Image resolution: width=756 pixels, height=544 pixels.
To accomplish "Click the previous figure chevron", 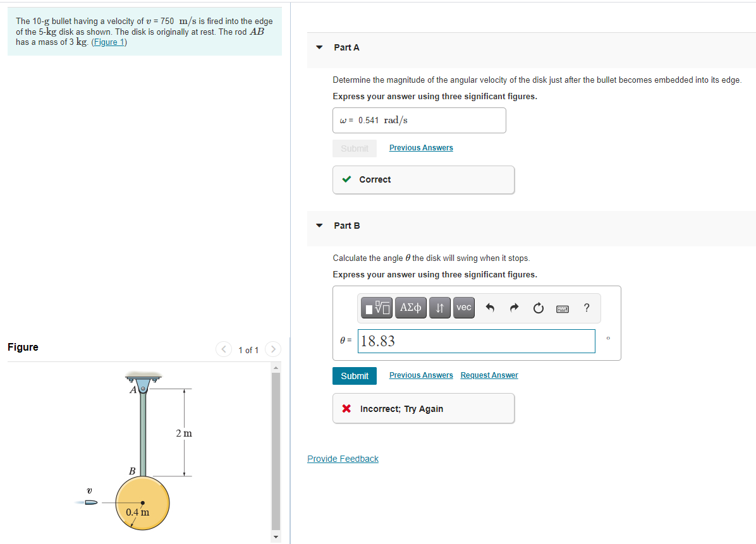I will [223, 349].
